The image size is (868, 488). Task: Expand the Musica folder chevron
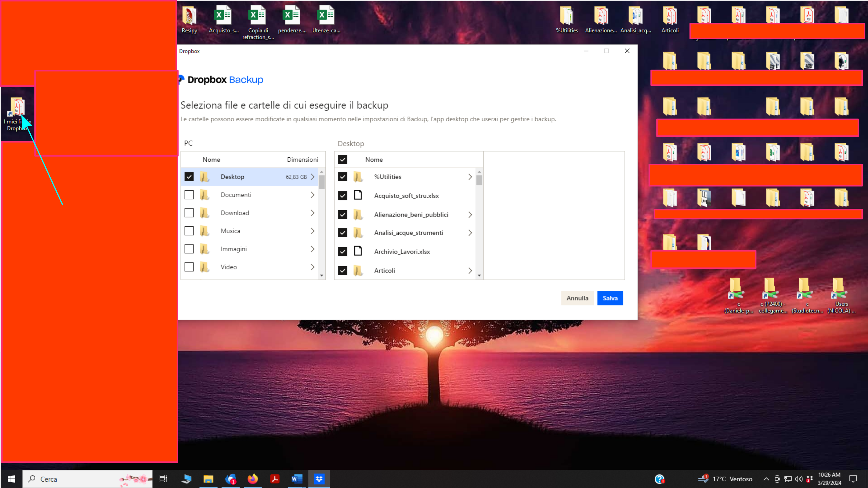(x=313, y=230)
